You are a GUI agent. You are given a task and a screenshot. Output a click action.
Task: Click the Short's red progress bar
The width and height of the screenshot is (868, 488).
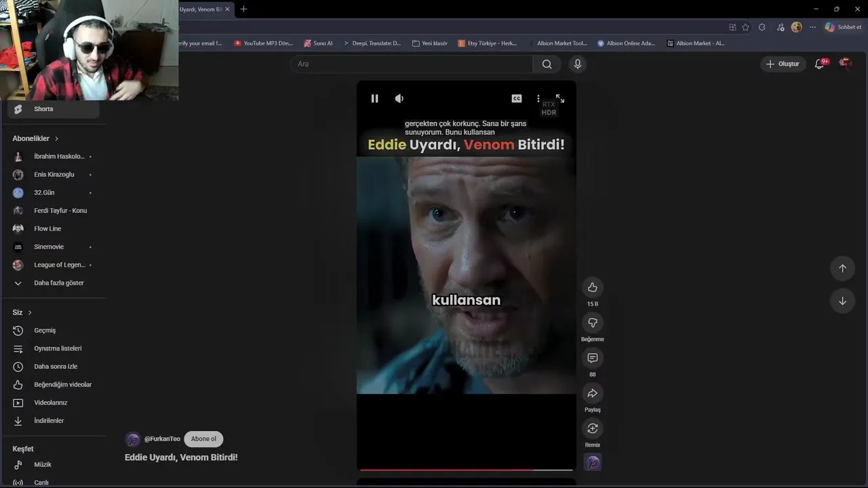coord(467,469)
